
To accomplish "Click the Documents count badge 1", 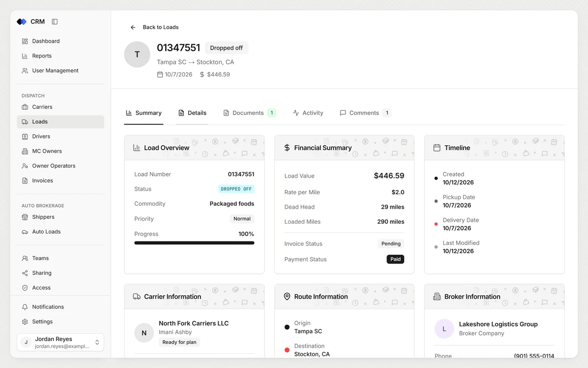I will [271, 113].
